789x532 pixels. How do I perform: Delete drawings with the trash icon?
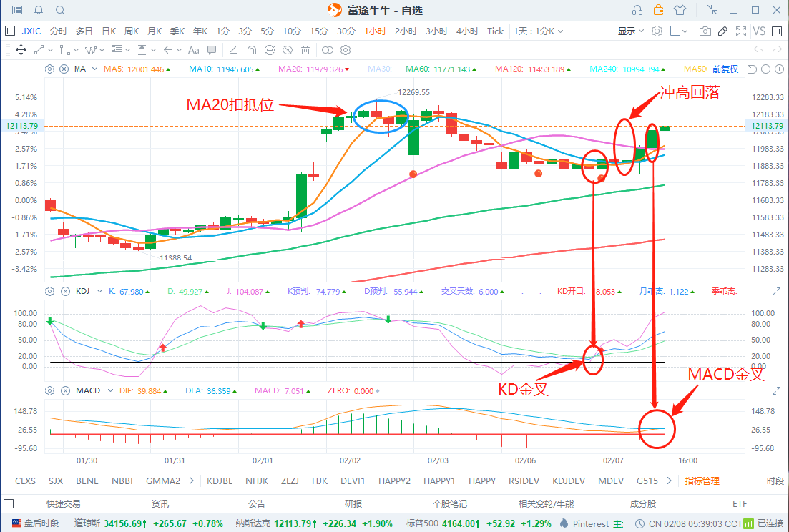305,50
